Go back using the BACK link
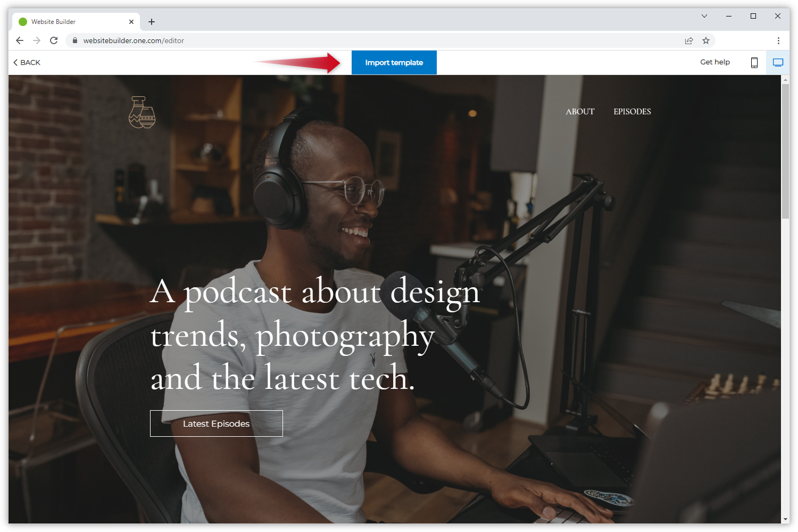This screenshot has height=532, width=798. 27,63
